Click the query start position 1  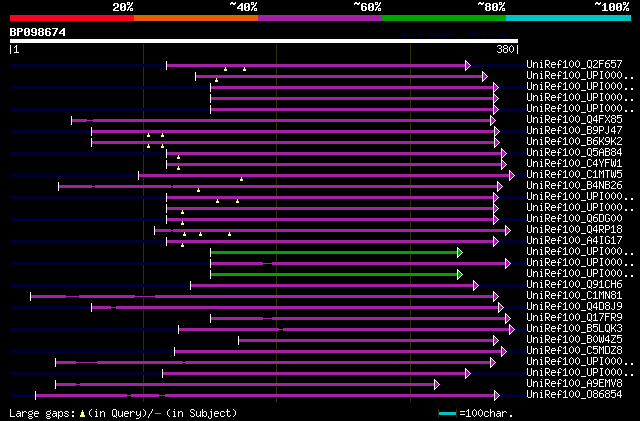pyautogui.click(x=16, y=49)
